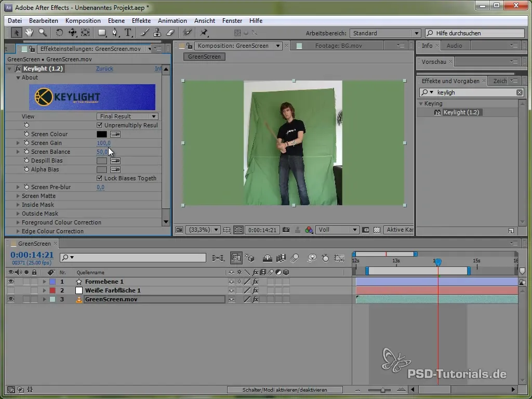Uncheck Lock Biases Together checkbox
The height and width of the screenshot is (399, 532).
tap(99, 178)
